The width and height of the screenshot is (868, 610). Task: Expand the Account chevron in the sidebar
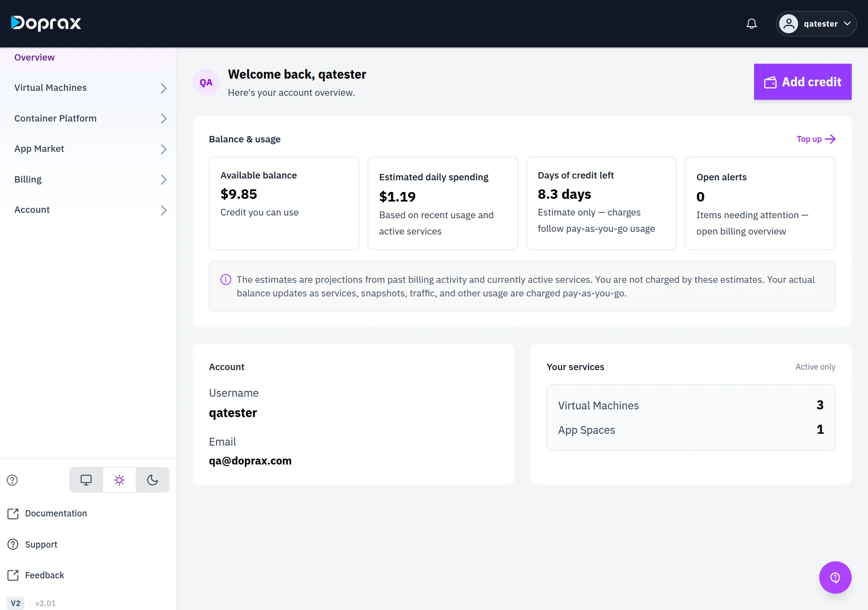[164, 210]
